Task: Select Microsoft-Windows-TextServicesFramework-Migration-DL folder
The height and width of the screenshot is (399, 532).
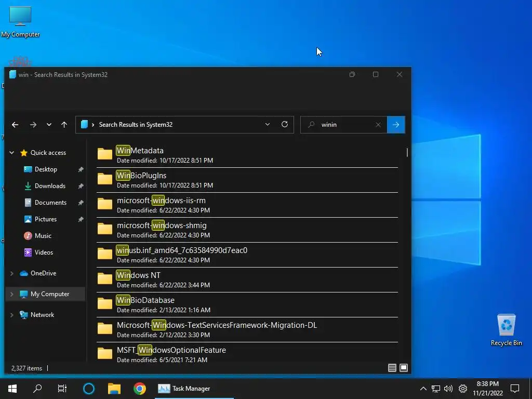Action: coord(247,329)
